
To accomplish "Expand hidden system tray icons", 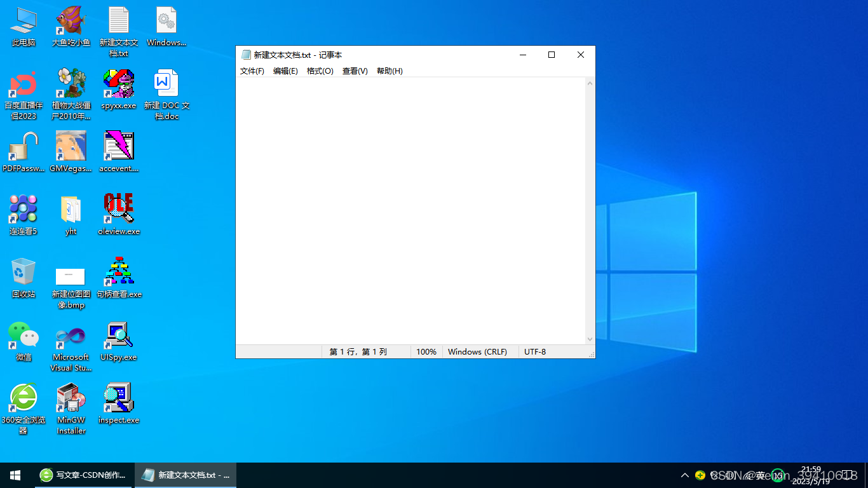I will (685, 475).
